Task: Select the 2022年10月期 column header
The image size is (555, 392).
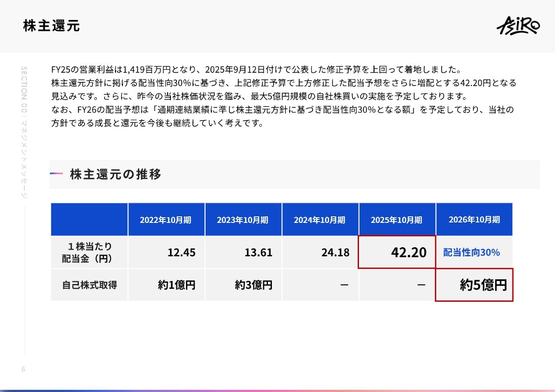Action: pos(166,220)
